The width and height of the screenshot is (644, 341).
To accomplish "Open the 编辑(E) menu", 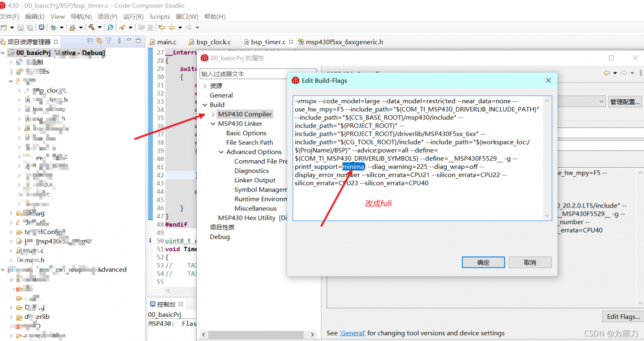I will pyautogui.click(x=35, y=17).
